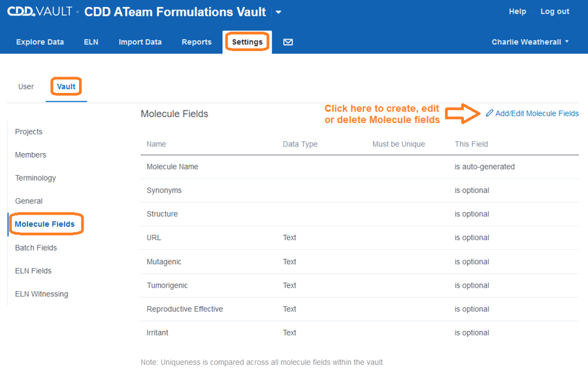Open the messages envelope icon
The height and width of the screenshot is (382, 588).
(287, 42)
